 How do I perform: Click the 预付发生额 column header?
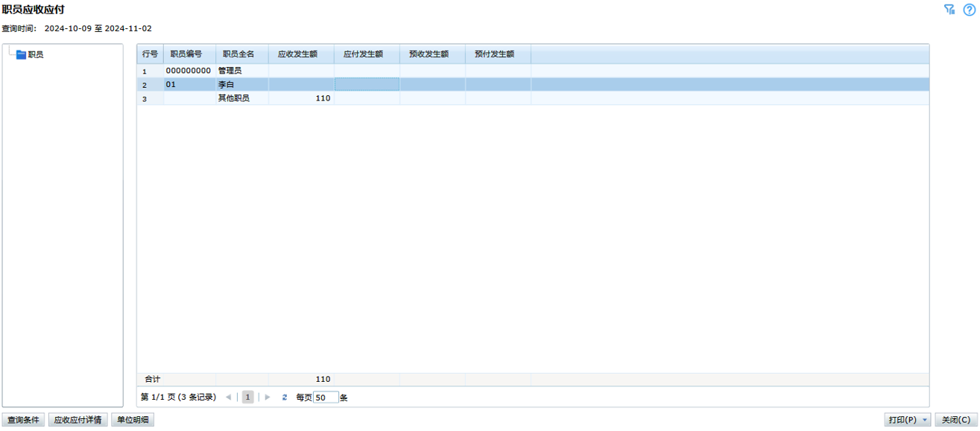point(494,54)
